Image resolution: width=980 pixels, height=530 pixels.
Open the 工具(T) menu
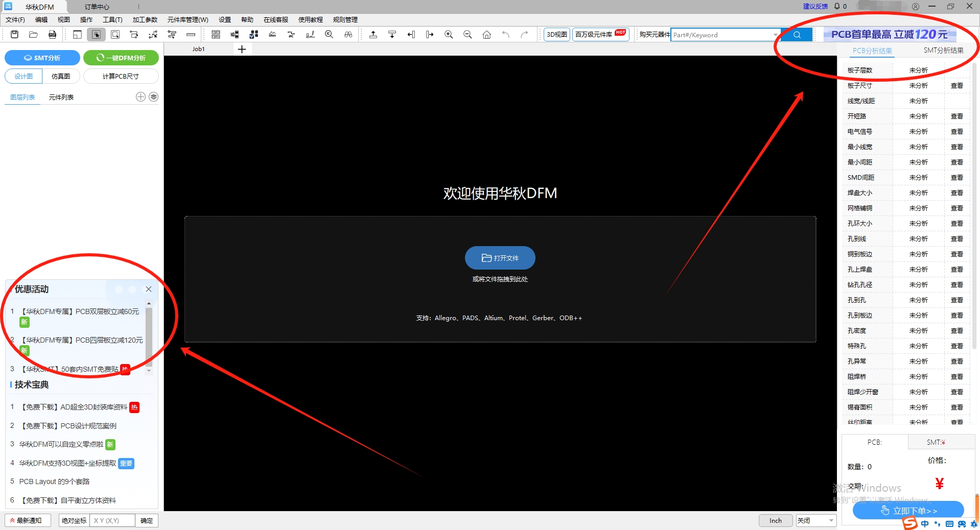click(112, 20)
